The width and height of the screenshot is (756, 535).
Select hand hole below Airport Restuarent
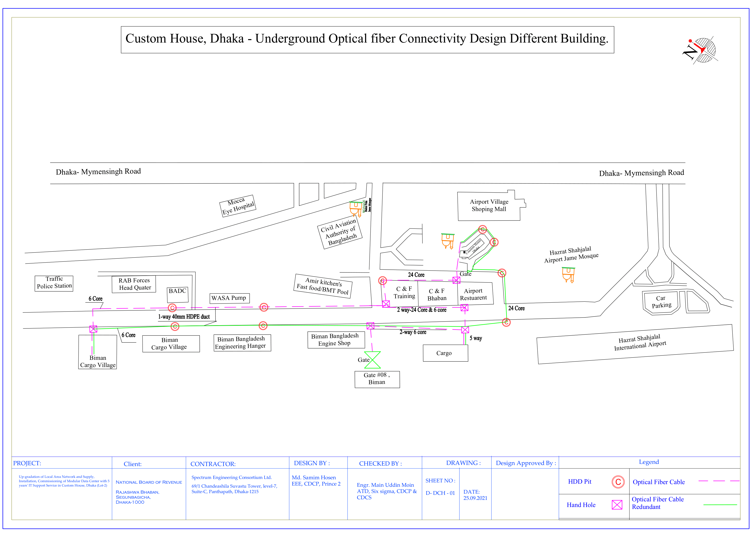[x=464, y=308]
